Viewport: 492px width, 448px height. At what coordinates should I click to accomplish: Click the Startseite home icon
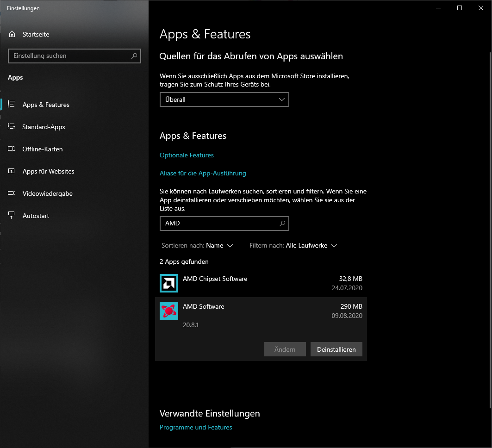(12, 34)
